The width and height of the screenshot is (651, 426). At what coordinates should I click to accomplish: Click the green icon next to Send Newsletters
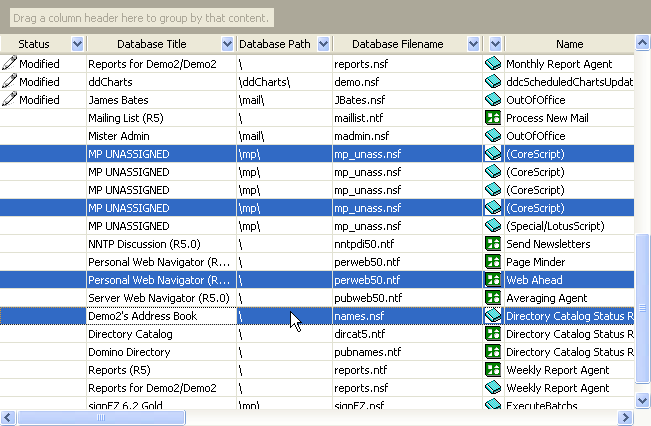tap(493, 244)
